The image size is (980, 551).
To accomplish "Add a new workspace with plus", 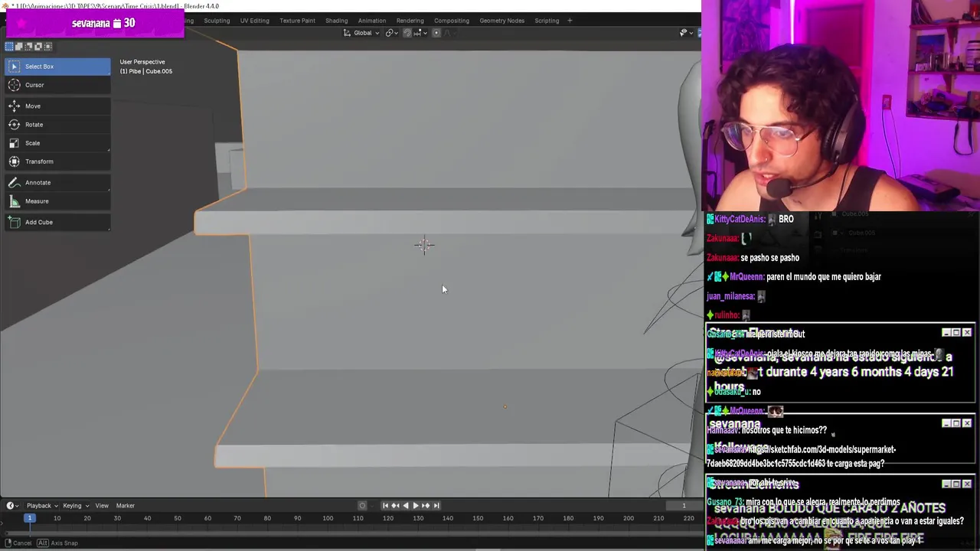I will [570, 21].
